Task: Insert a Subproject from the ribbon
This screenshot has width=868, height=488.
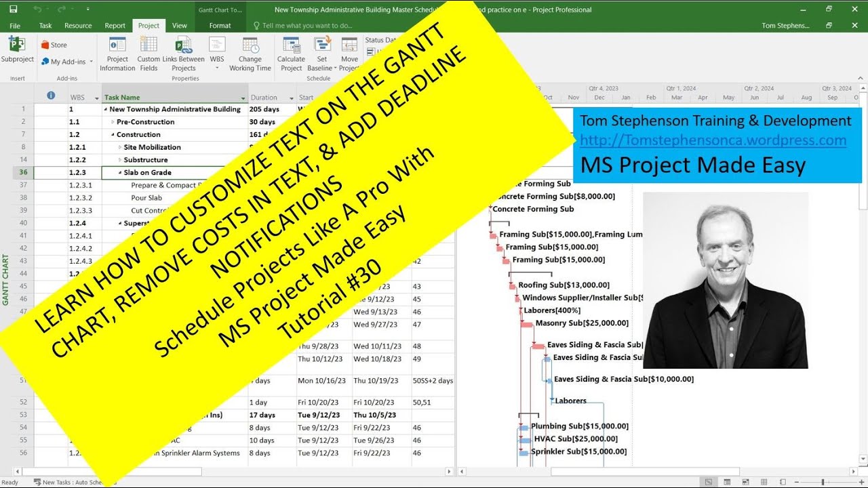Action: 17,50
